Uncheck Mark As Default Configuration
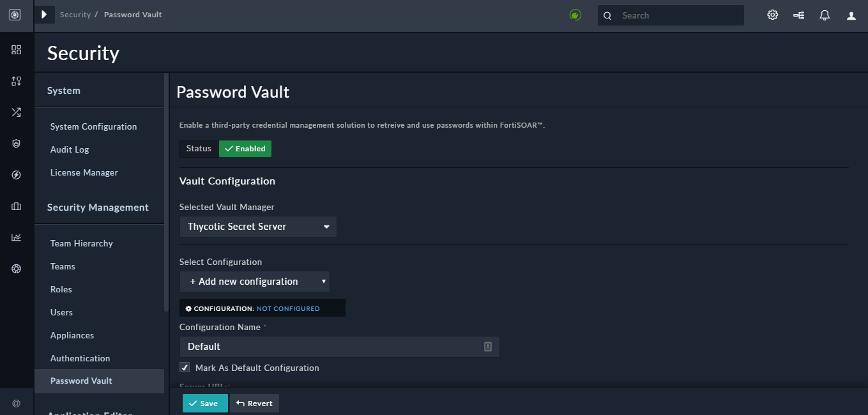Image resolution: width=868 pixels, height=415 pixels. pyautogui.click(x=185, y=367)
